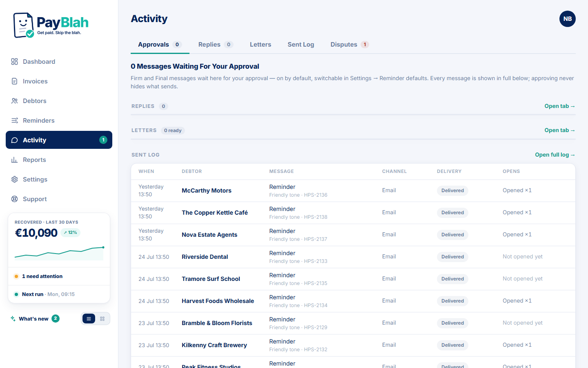
Task: Go to Reports in sidebar
Action: (59, 160)
